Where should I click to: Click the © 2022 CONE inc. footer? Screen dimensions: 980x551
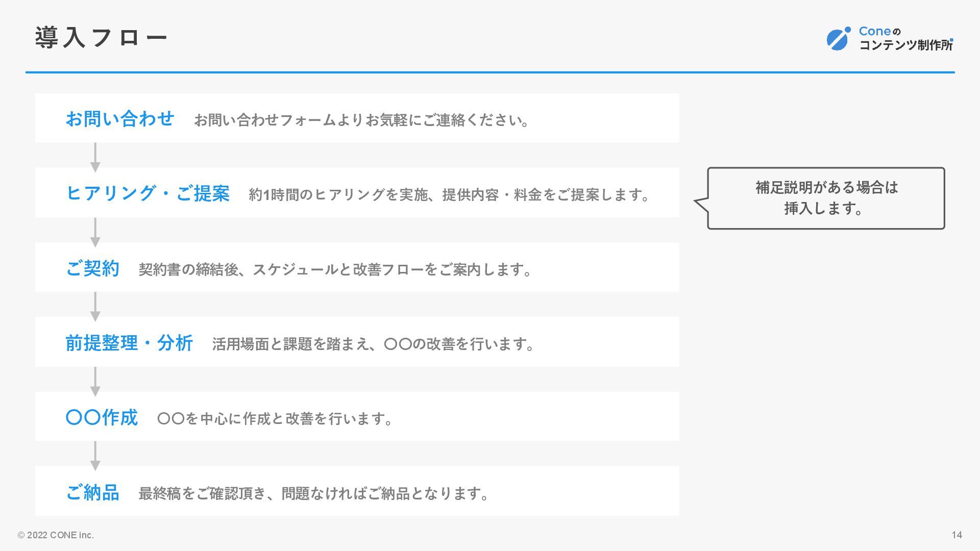tap(56, 535)
